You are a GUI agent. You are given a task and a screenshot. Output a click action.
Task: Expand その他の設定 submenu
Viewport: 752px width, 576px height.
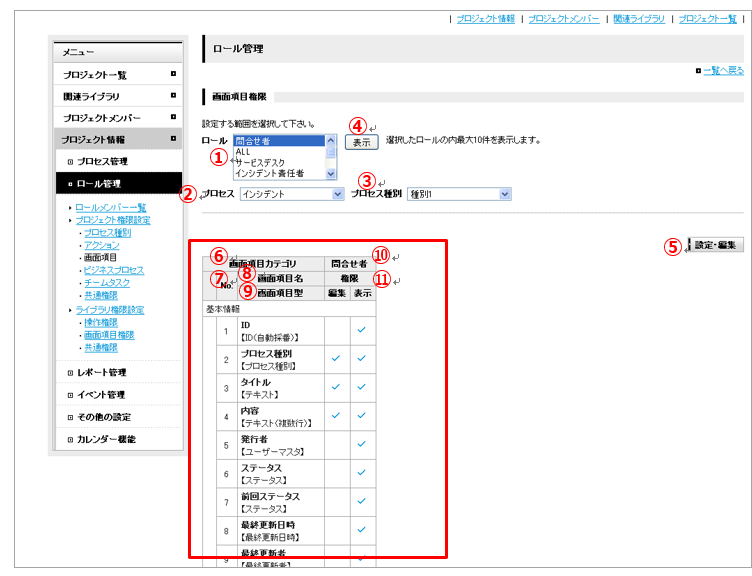(118, 417)
